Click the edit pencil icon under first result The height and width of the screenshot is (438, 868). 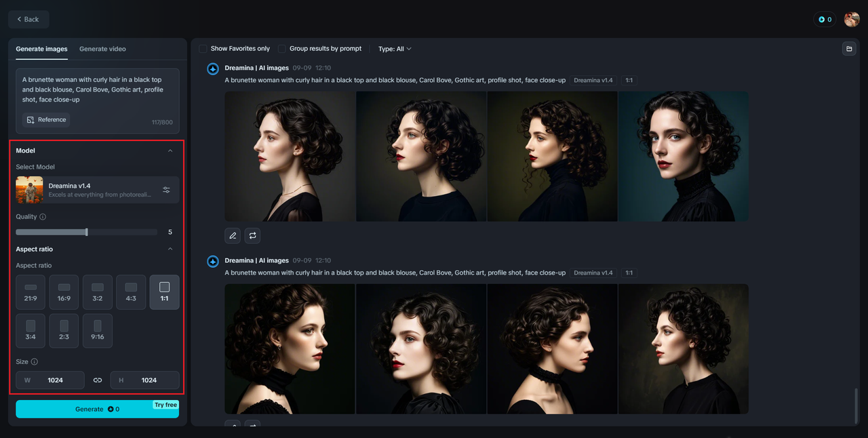coord(233,235)
